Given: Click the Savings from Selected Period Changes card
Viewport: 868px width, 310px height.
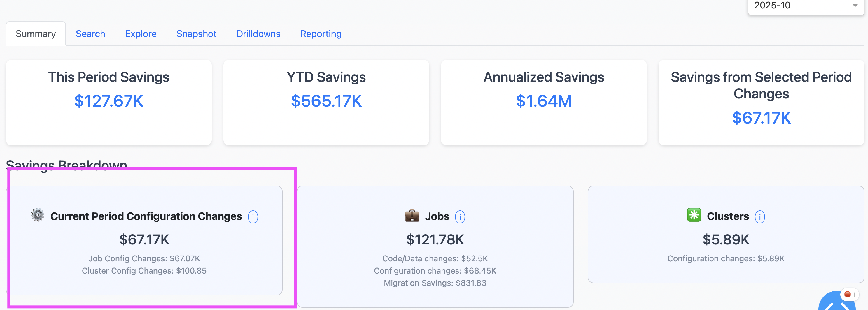Looking at the screenshot, I should coord(761,103).
